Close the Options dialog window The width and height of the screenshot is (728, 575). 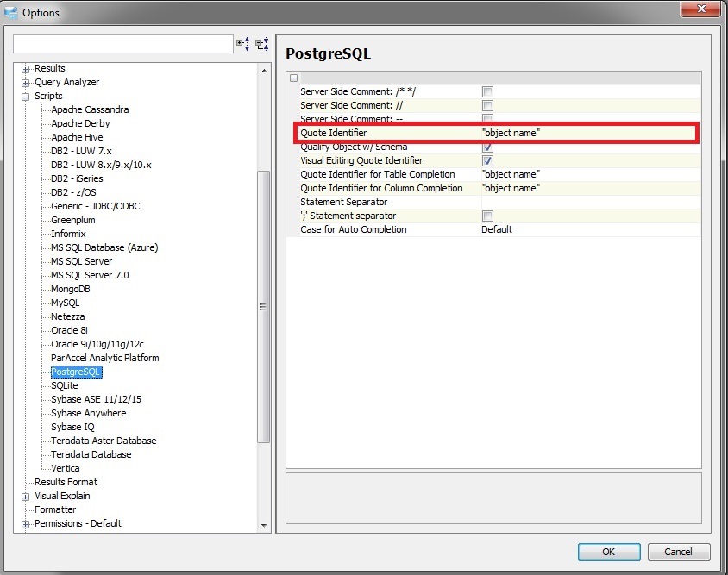pos(701,9)
